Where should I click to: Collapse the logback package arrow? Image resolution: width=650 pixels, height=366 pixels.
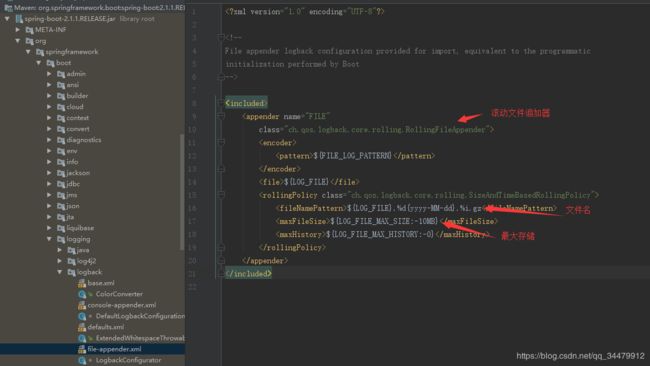(x=60, y=272)
